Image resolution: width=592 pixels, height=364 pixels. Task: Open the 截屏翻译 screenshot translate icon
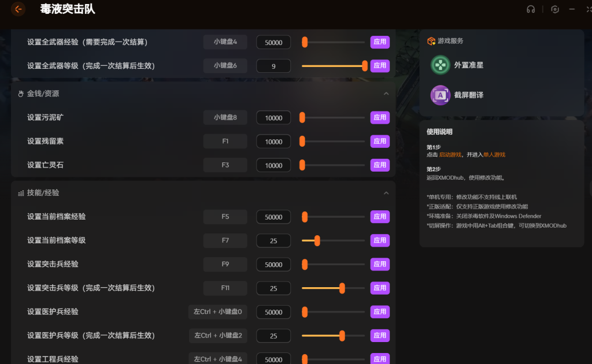tap(441, 95)
